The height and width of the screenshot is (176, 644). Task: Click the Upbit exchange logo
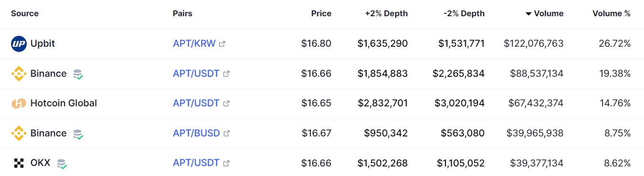[19, 43]
